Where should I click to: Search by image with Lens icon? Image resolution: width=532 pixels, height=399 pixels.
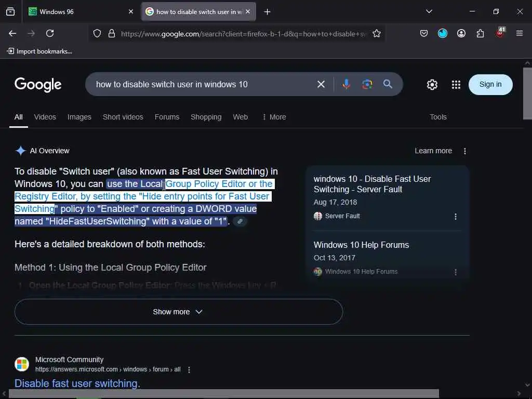point(367,84)
